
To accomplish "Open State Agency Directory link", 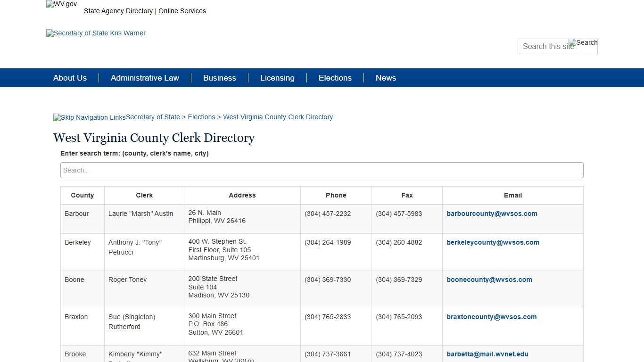I will pyautogui.click(x=118, y=11).
